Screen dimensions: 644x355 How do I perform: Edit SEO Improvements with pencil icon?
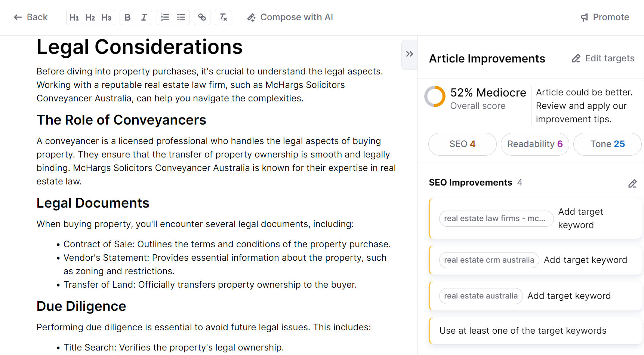(632, 183)
